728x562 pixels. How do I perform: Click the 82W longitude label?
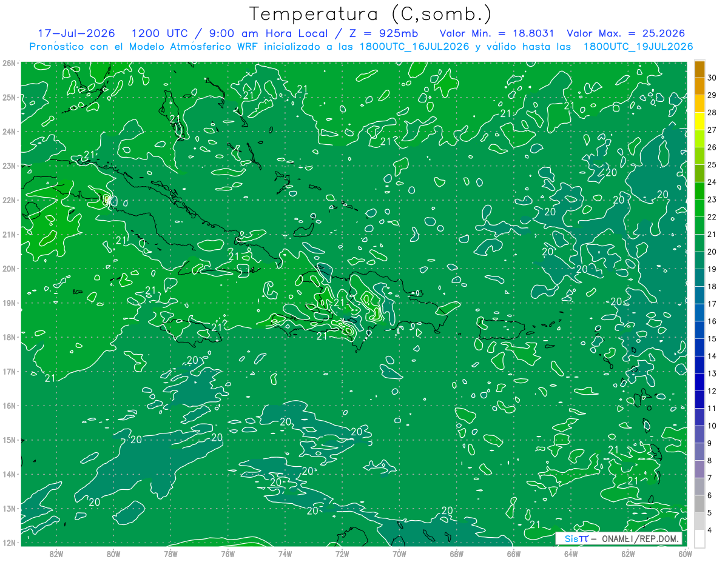click(56, 554)
